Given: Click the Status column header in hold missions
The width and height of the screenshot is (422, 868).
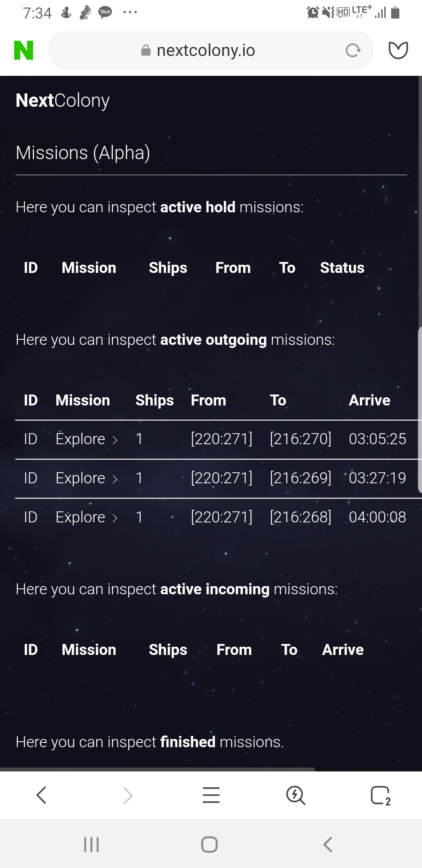Looking at the screenshot, I should click(x=342, y=268).
